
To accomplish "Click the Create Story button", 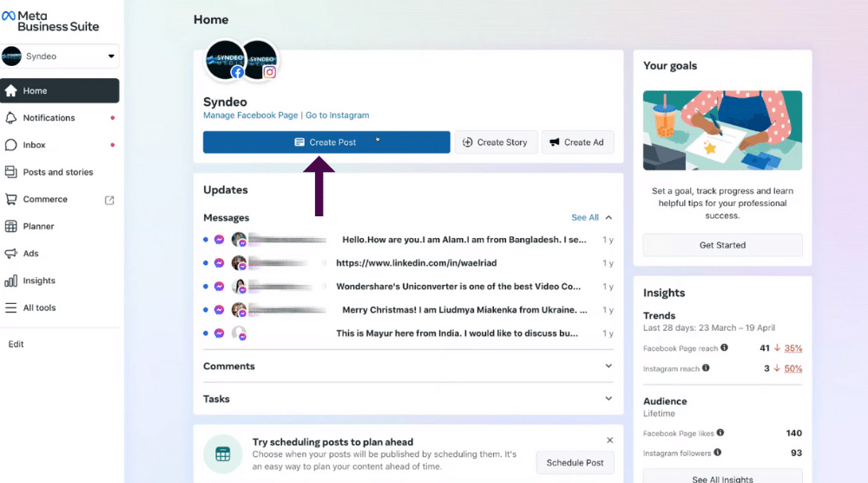I will (496, 142).
